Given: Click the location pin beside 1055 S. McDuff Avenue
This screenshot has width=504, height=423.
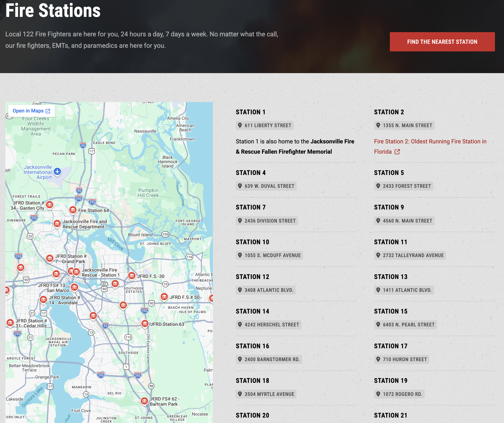Looking at the screenshot, I should (240, 255).
